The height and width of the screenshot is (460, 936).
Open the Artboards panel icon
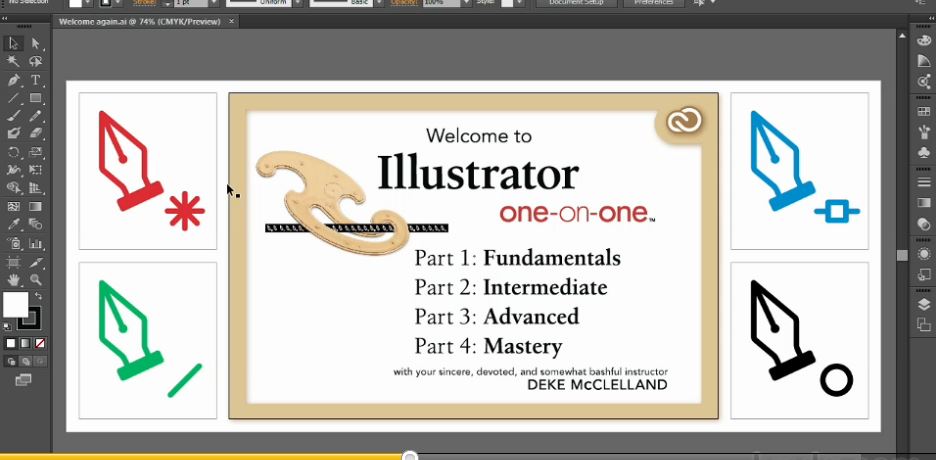923,325
